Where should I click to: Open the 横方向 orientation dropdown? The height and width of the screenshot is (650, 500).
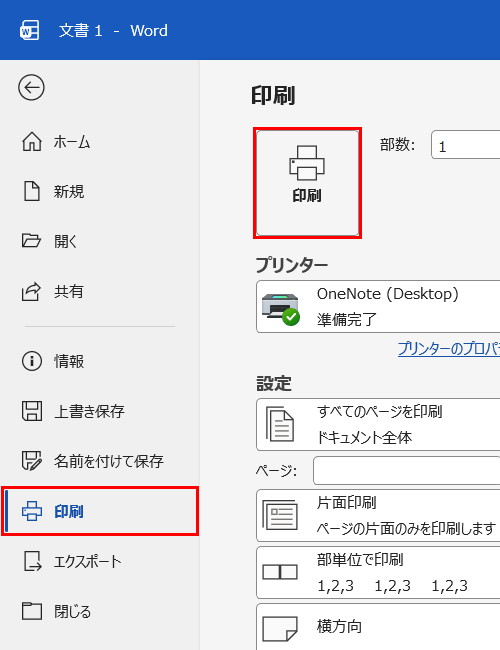pyautogui.click(x=378, y=627)
